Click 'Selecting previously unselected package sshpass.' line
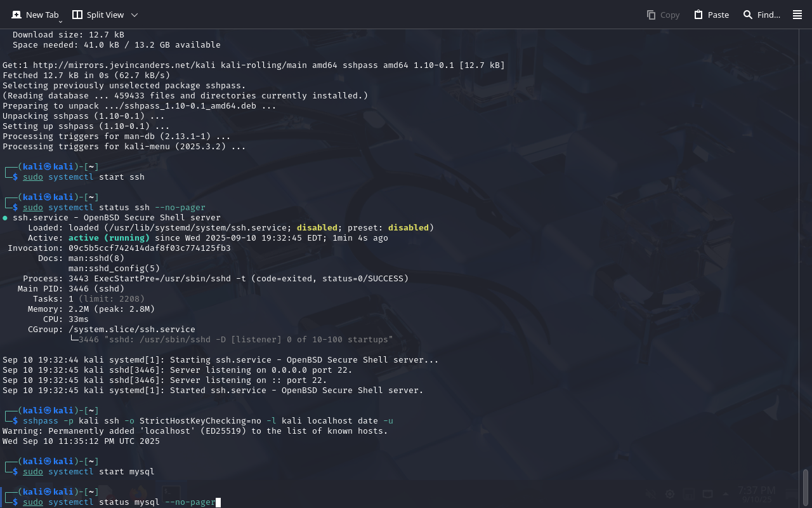 (x=124, y=86)
